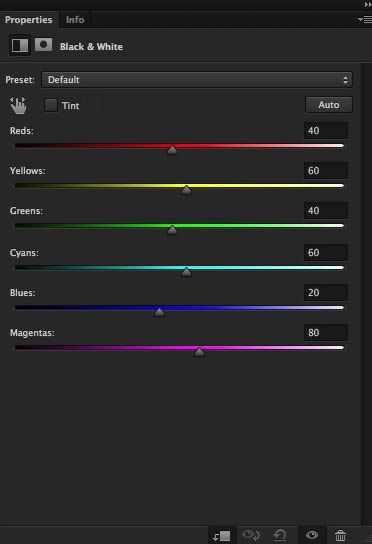Click the Black & White title text
Screen dimensions: 372x544
(x=91, y=46)
